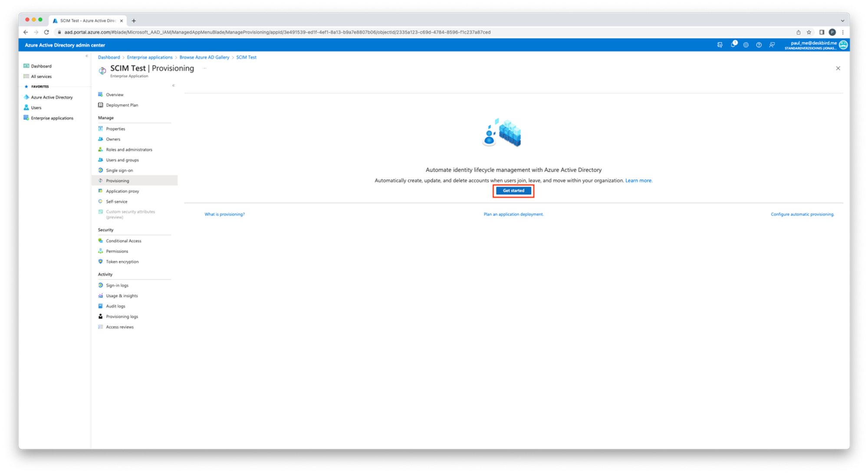Collapse the SCIM Test resource menu

click(174, 86)
